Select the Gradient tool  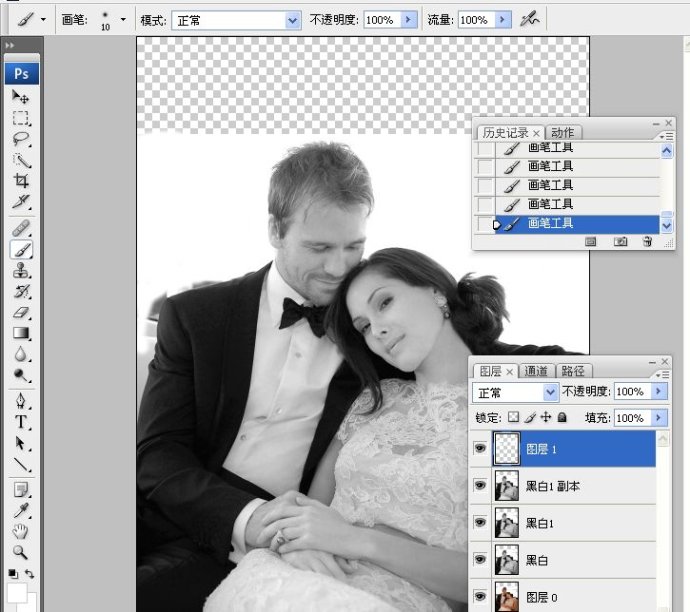click(20, 333)
